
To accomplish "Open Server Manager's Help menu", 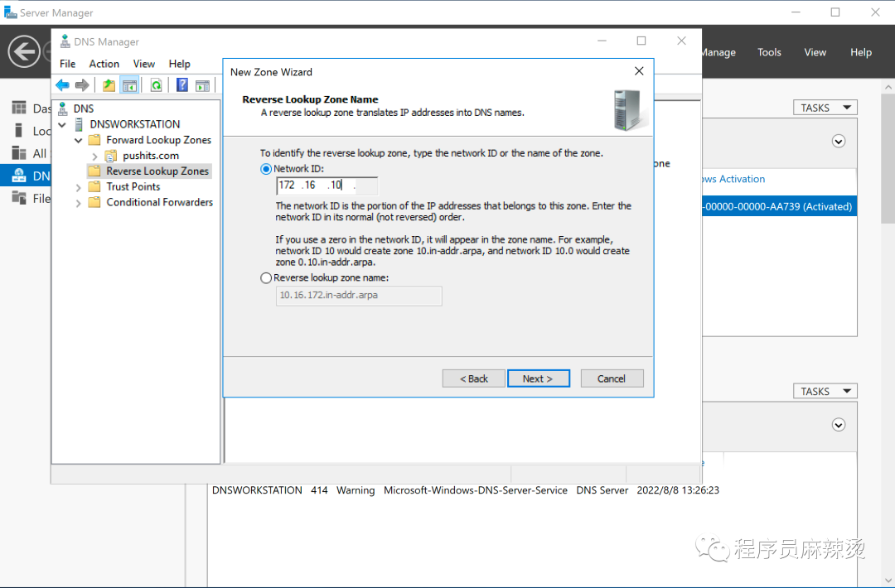I will tap(861, 52).
